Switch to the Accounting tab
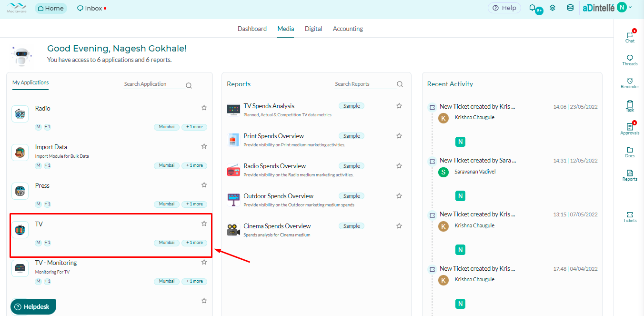Image resolution: width=644 pixels, height=316 pixels. pos(348,29)
